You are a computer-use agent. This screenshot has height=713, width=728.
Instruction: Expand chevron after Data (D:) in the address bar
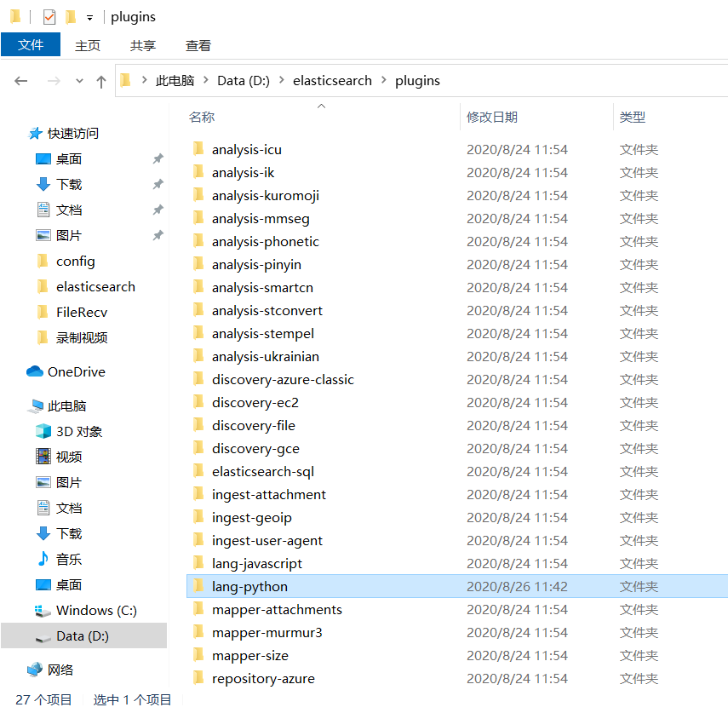pyautogui.click(x=281, y=80)
